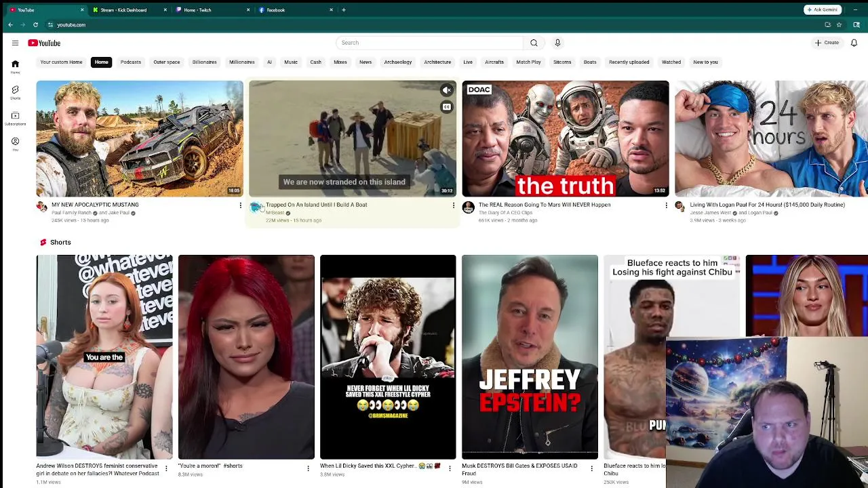Click the Search input field
This screenshot has height=488, width=868.
click(430, 43)
